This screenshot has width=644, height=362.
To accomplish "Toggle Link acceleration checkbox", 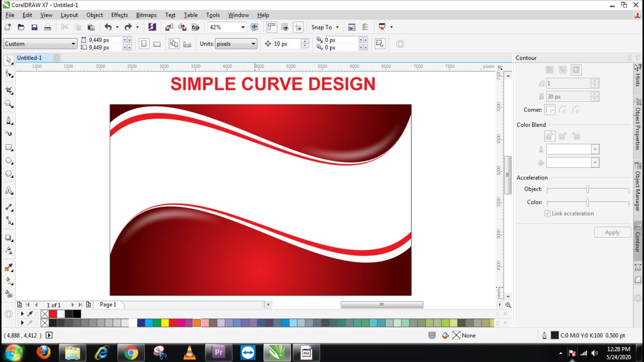I will [x=547, y=213].
